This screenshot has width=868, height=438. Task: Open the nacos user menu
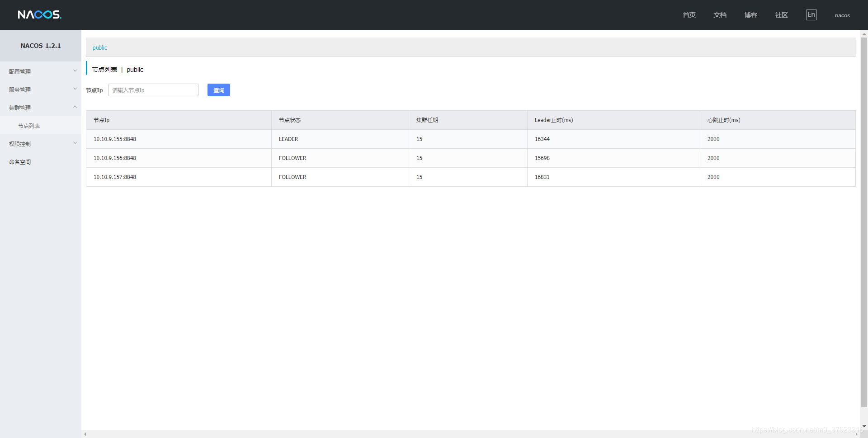coord(842,15)
